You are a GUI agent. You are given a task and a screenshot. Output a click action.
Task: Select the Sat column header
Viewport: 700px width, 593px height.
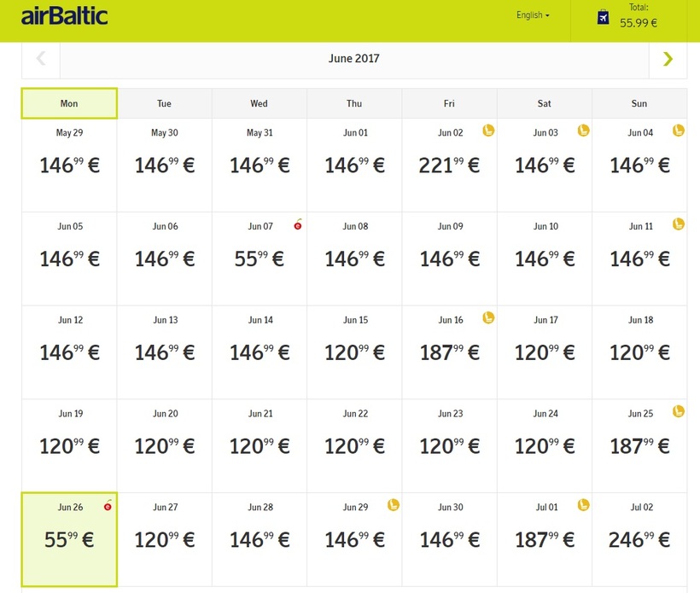point(545,103)
